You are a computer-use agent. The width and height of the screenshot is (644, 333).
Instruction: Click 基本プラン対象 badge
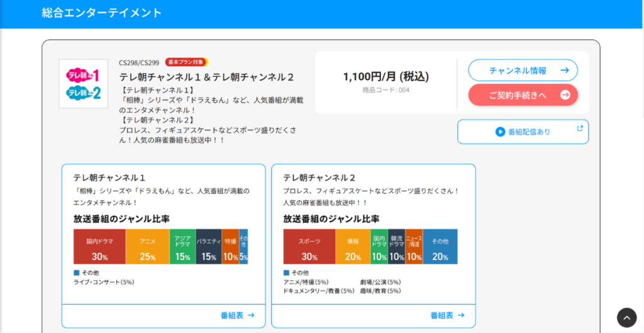click(x=187, y=62)
